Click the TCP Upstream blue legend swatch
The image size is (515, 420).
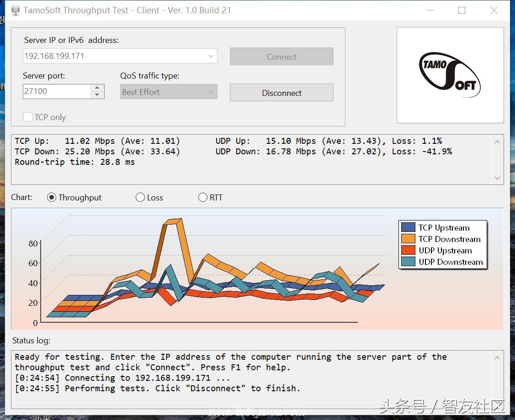coord(408,227)
